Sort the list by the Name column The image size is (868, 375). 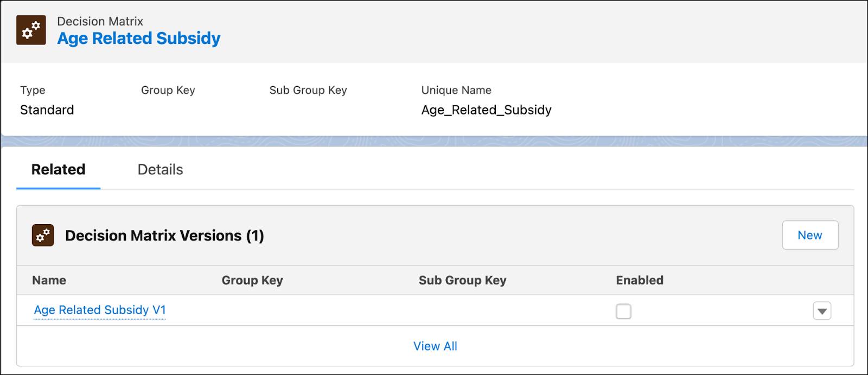coord(49,280)
